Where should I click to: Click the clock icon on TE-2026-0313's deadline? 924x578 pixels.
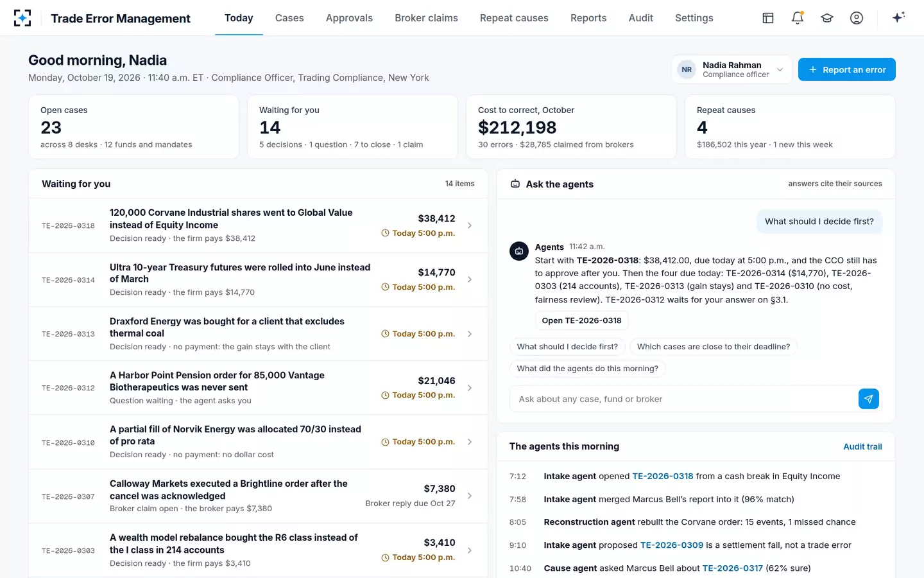point(385,334)
